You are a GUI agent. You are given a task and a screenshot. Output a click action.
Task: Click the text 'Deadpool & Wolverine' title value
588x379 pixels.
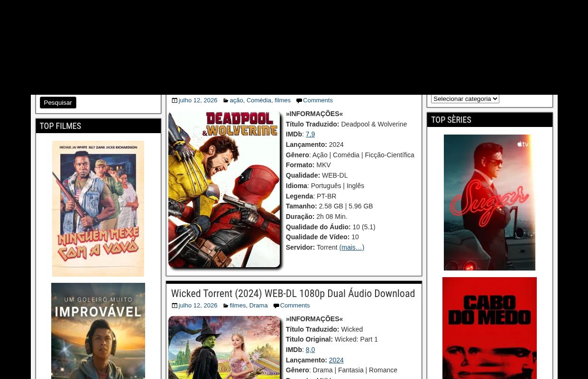click(x=374, y=124)
